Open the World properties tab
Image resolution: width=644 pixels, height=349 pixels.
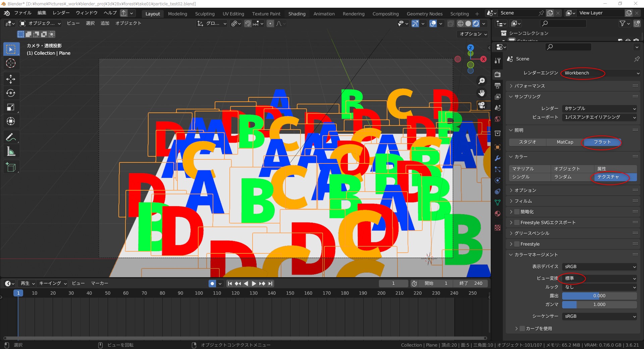498,119
